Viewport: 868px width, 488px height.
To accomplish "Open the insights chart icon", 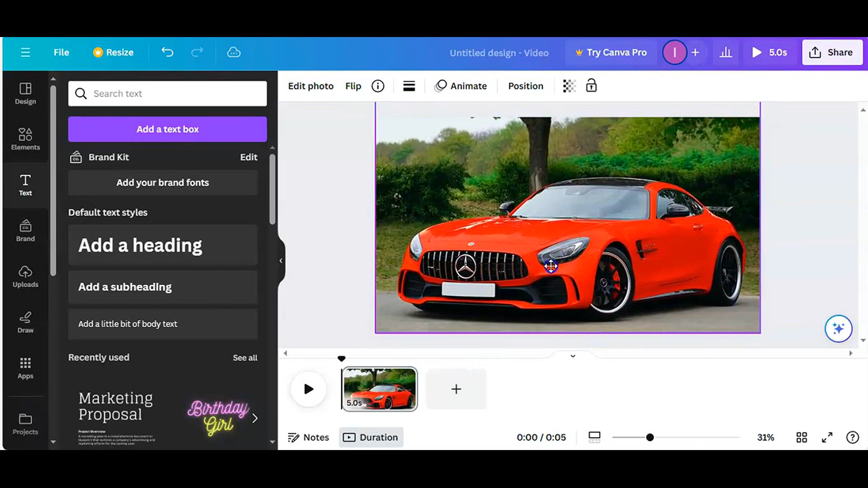I will tap(726, 52).
